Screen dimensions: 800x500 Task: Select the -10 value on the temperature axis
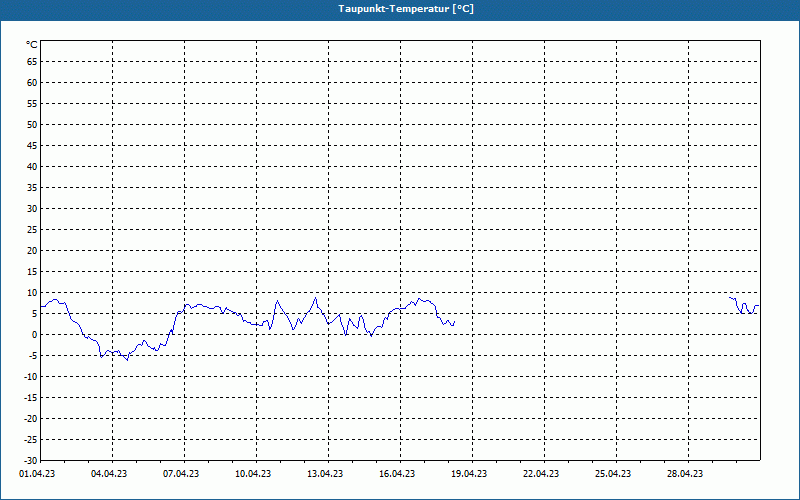(x=30, y=377)
